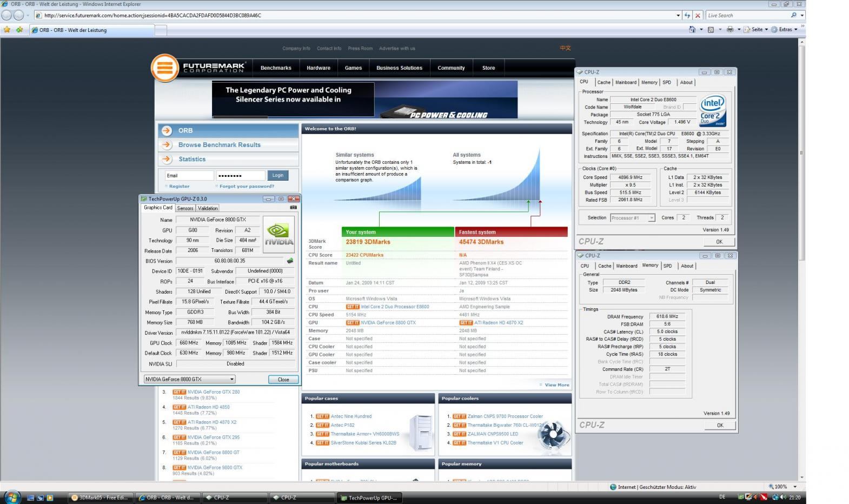Open the favorites star icon
Viewport: 849px width, 504px height.
click(x=7, y=30)
